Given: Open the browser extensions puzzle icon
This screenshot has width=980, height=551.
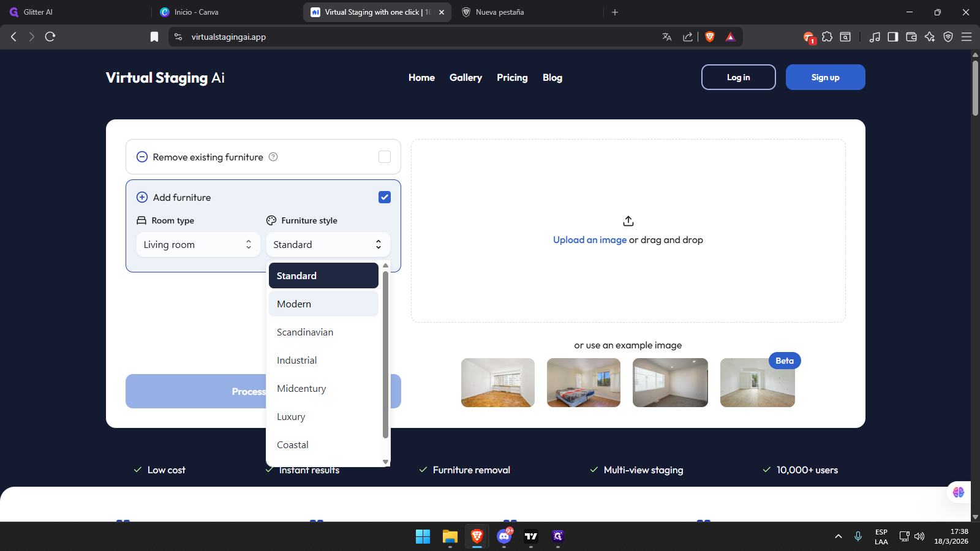Looking at the screenshot, I should [827, 37].
